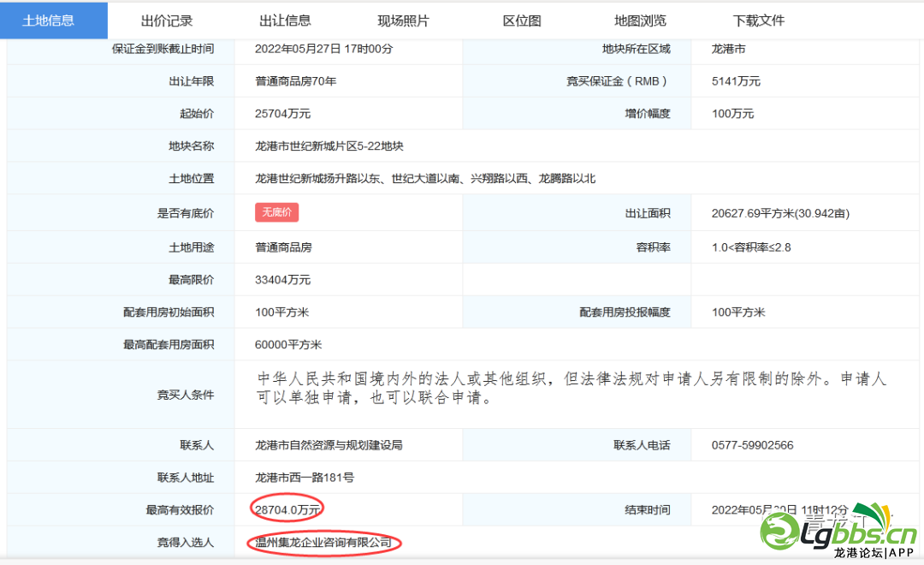Select the 5141万元 deposit value
Viewport: 924px width, 565px height.
(736, 81)
